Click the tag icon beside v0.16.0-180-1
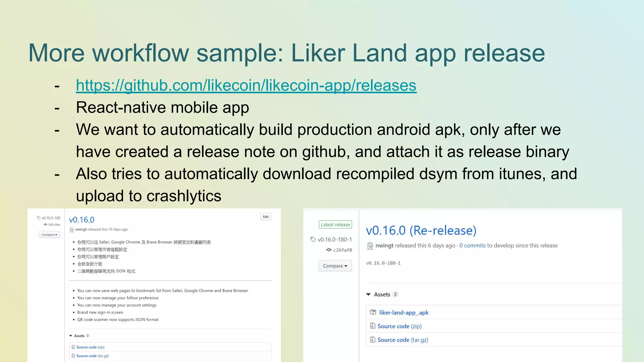 pyautogui.click(x=313, y=239)
